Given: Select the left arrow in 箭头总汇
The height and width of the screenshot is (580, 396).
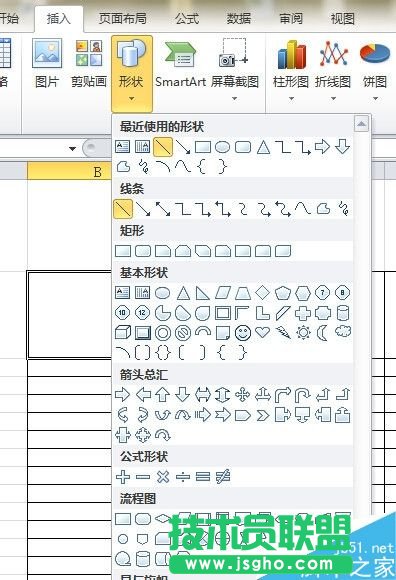Looking at the screenshot, I should pos(143,395).
